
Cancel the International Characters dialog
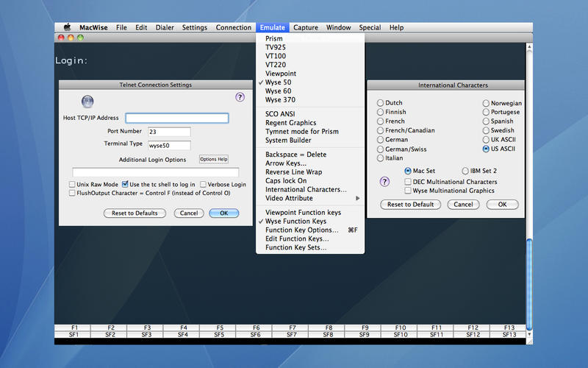coord(463,205)
